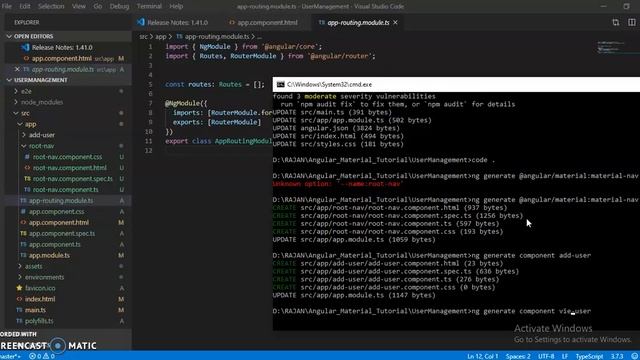The image size is (640, 360).
Task: Open app.component.spec.ts file
Action: point(62,233)
